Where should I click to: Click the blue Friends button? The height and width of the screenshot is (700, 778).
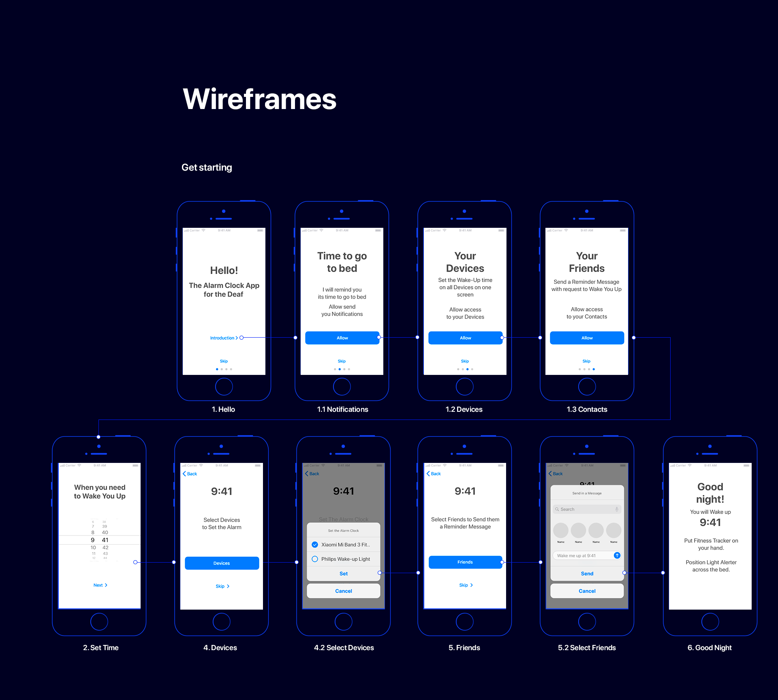[x=465, y=562]
